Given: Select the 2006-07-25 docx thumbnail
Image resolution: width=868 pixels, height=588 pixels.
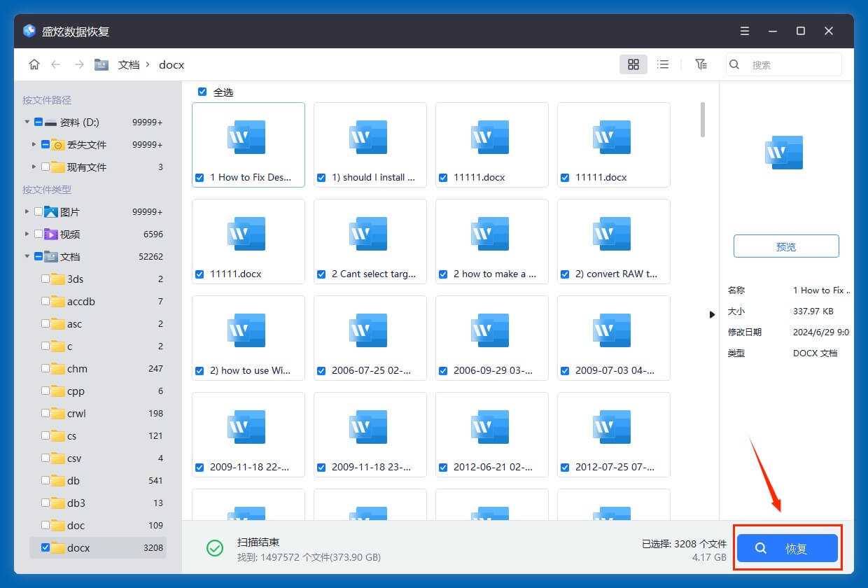Looking at the screenshot, I should click(370, 337).
